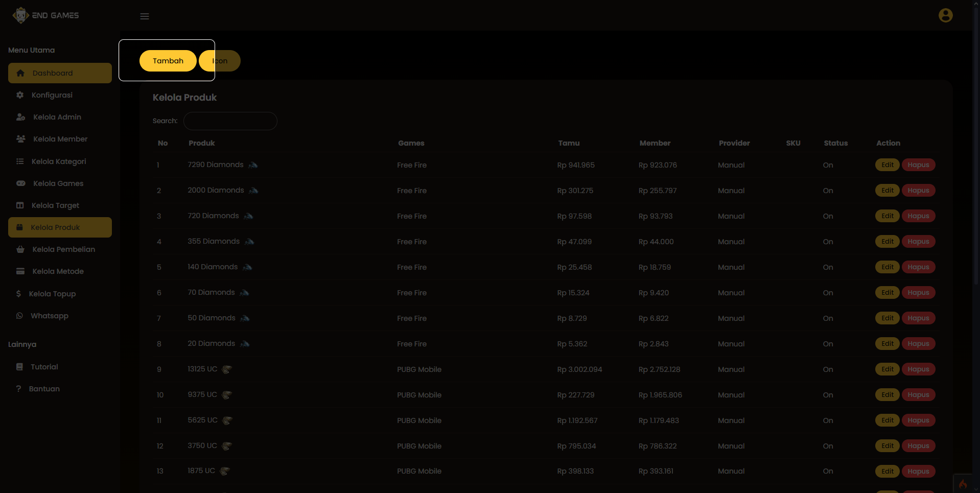Viewport: 980px width, 493px height.
Task: Click the Dashboard home icon
Action: (20, 73)
